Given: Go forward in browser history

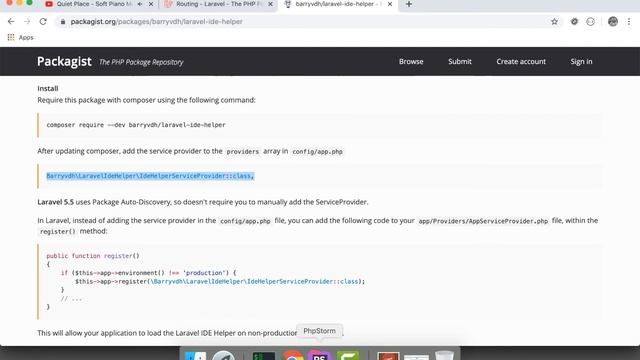Looking at the screenshot, I should tap(27, 22).
